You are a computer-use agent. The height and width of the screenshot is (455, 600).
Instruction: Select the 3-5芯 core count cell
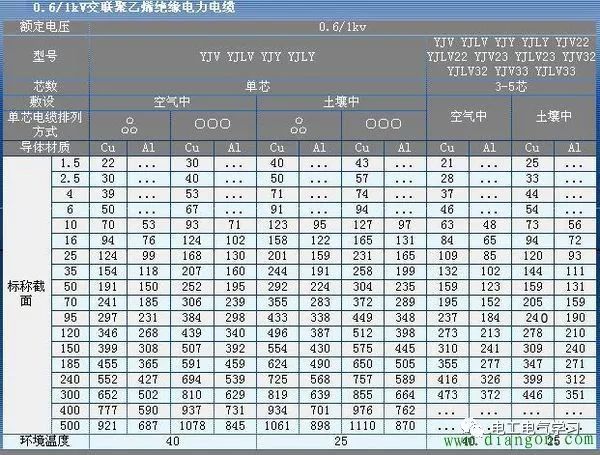[x=510, y=87]
